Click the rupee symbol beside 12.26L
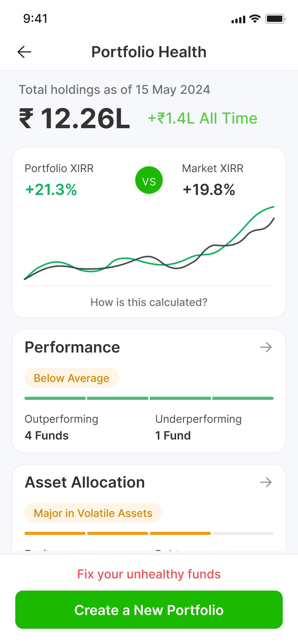 (26, 118)
